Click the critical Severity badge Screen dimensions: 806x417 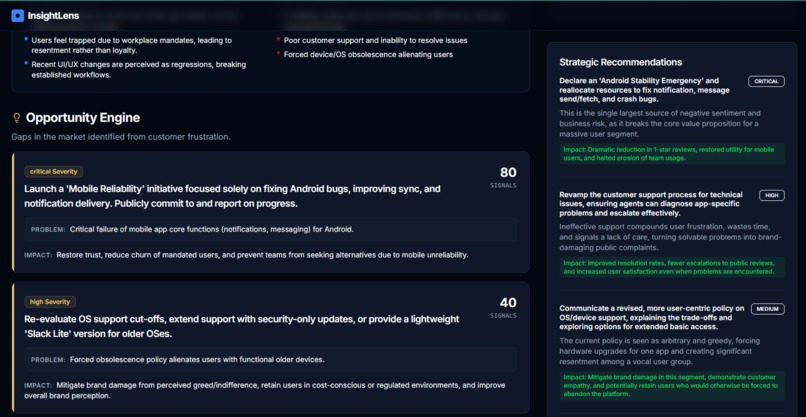54,172
